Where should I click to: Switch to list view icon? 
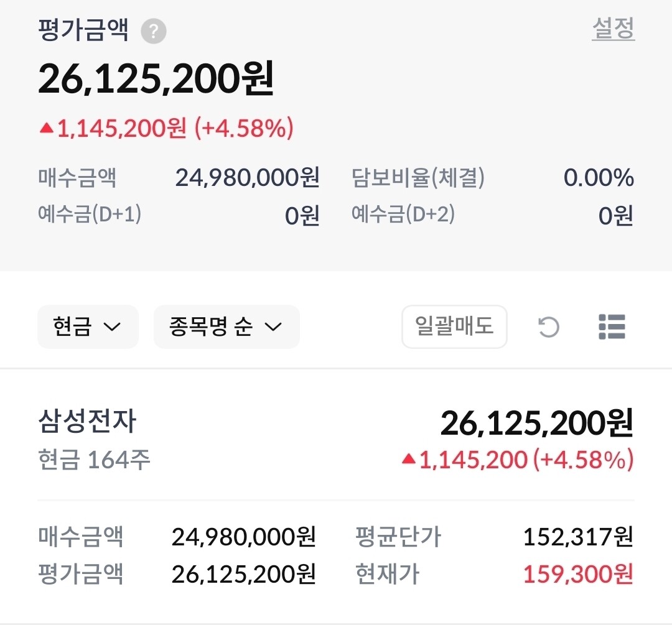point(612,326)
